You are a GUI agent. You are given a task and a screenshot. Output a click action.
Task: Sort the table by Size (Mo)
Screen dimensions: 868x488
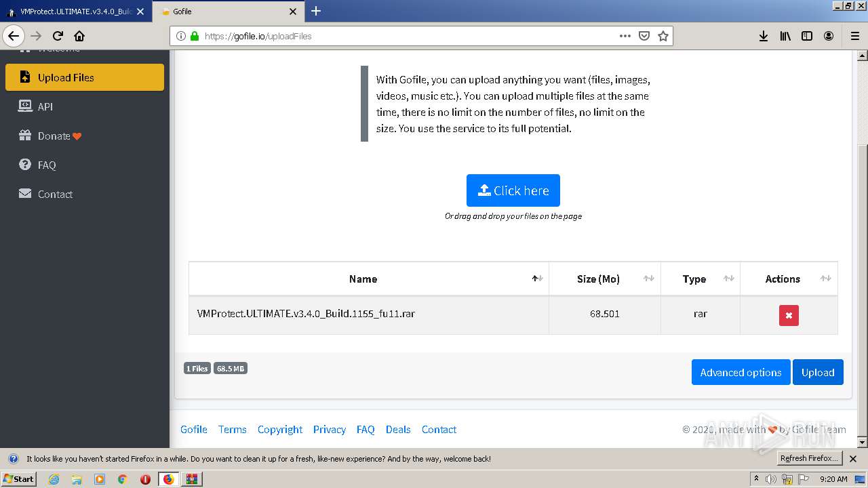(x=605, y=279)
